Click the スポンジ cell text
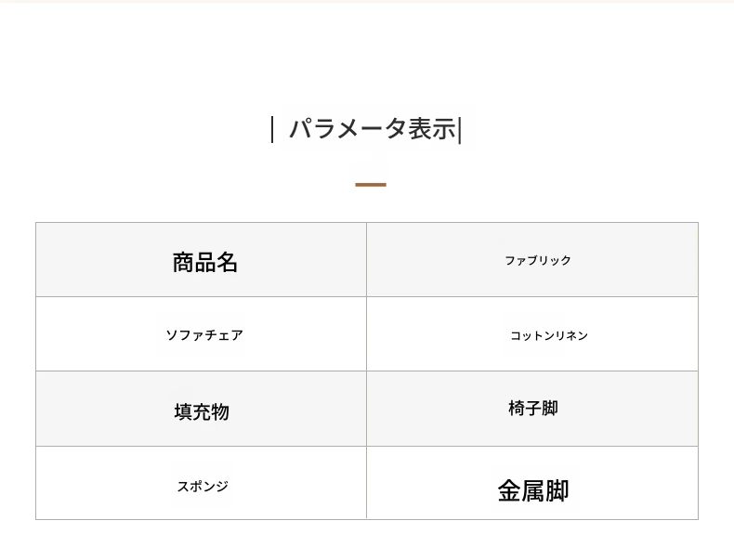 [x=203, y=487]
